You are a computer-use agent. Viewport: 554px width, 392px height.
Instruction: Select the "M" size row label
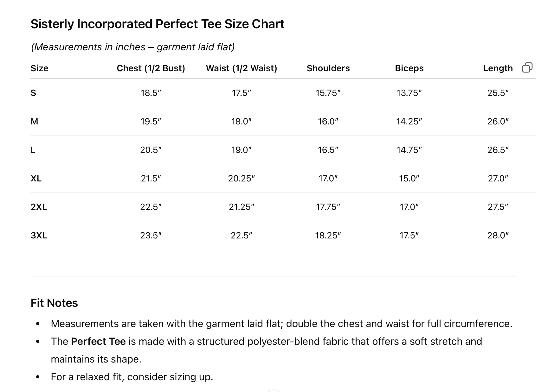coord(34,121)
